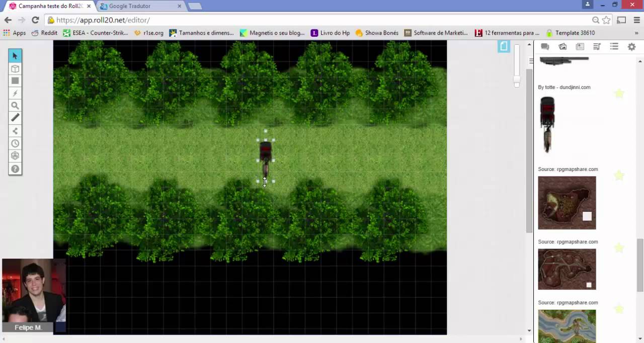
Task: Open the Showa Bonés bookmark
Action: click(x=377, y=33)
